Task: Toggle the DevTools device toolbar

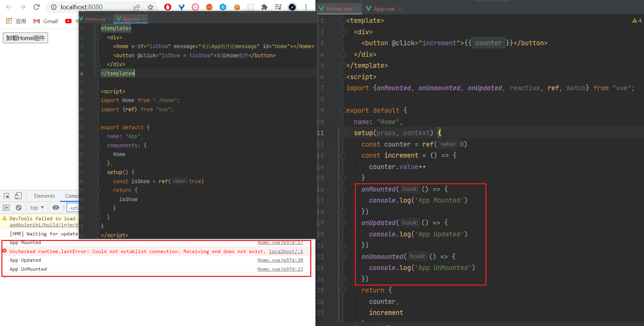Action: point(18,196)
